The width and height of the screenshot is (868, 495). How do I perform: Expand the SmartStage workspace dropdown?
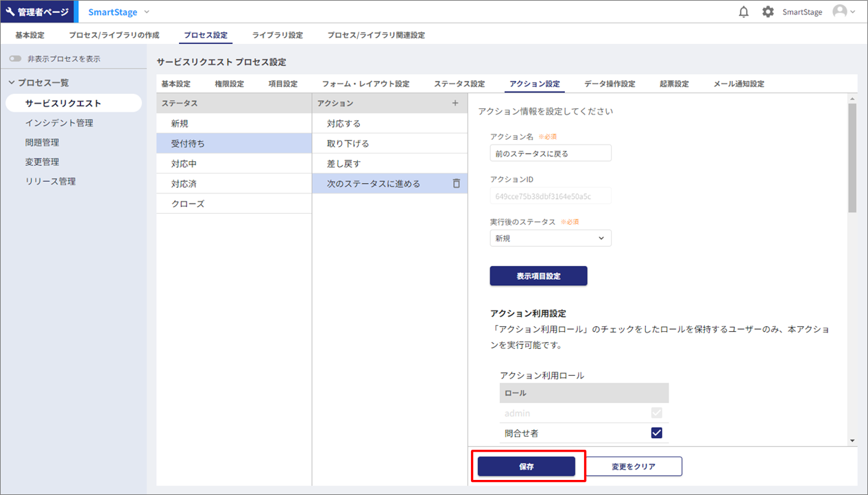[147, 12]
